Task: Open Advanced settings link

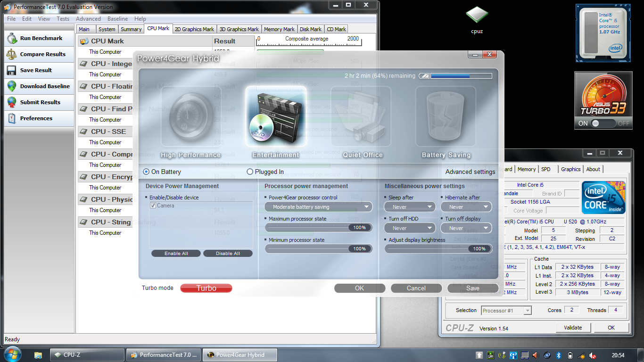Action: (470, 172)
